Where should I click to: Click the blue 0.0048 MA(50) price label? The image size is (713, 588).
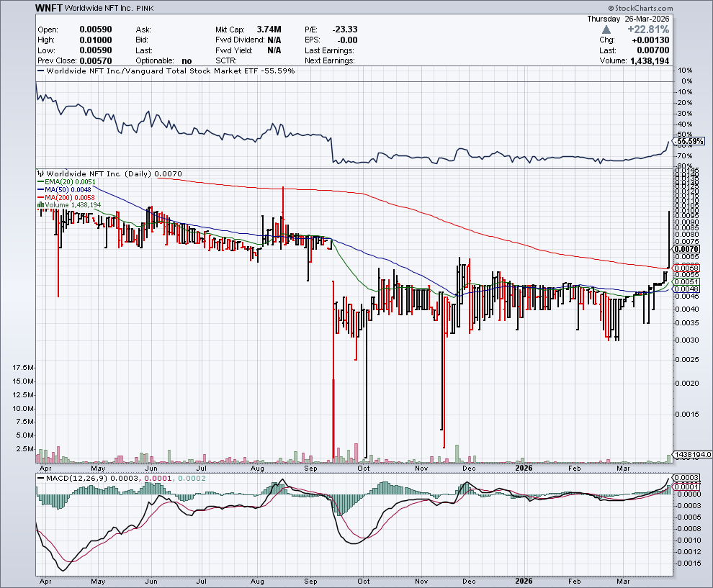(686, 289)
